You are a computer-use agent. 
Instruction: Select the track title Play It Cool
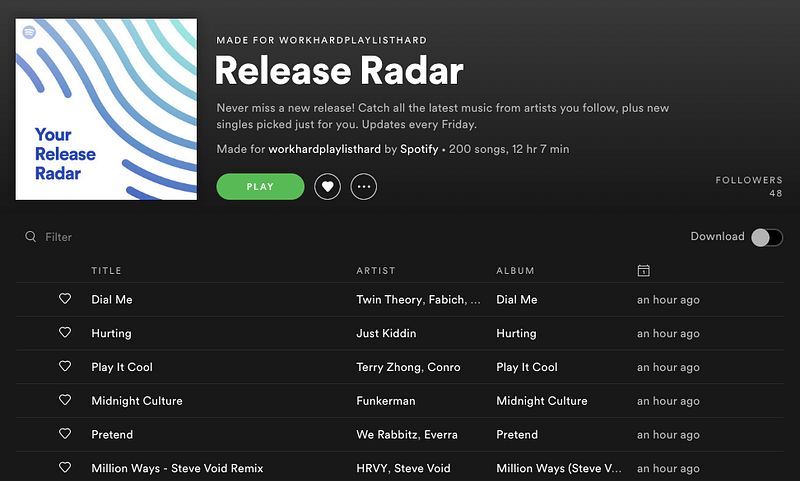pyautogui.click(x=122, y=367)
